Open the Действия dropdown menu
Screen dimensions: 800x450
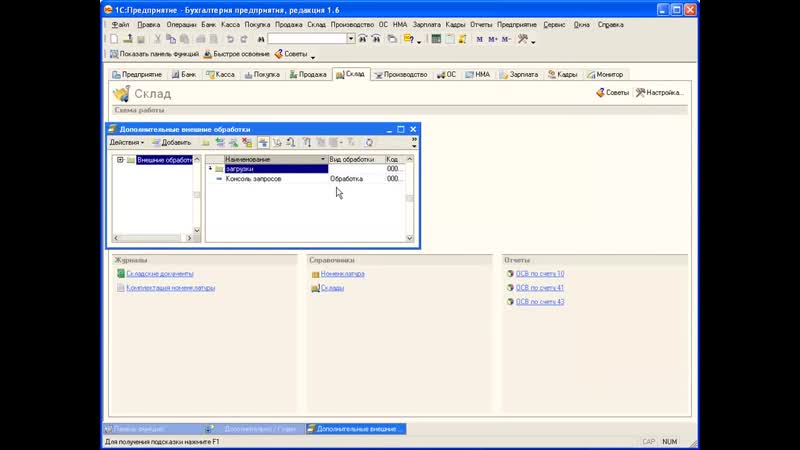tap(127, 143)
